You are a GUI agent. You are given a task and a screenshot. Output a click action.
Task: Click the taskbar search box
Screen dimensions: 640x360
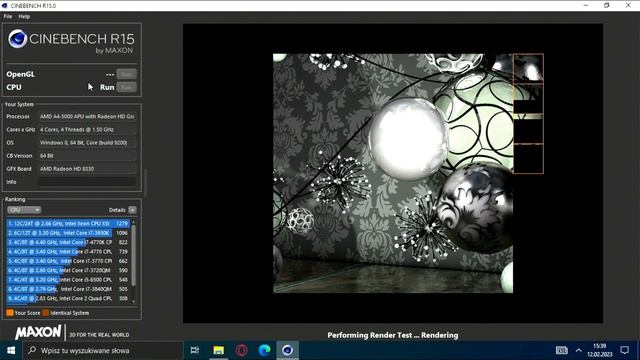pos(102,351)
